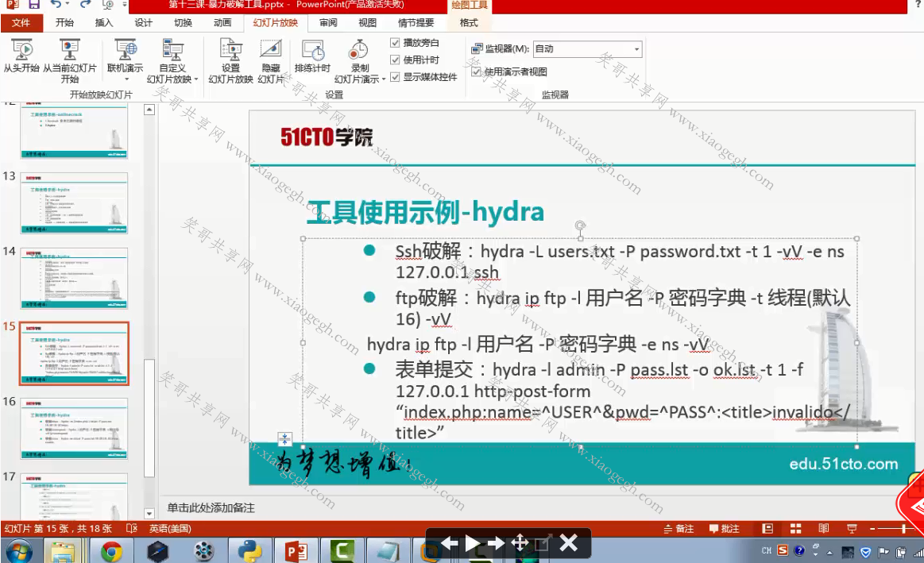This screenshot has width=924, height=563.
Task: Switch to 设计 (Design) tab
Action: pyautogui.click(x=143, y=22)
